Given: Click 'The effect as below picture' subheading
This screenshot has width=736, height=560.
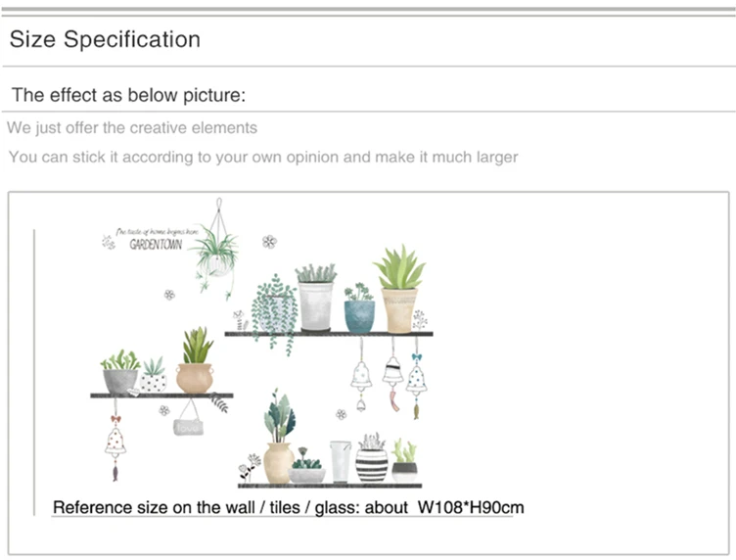Looking at the screenshot, I should coord(128,95).
